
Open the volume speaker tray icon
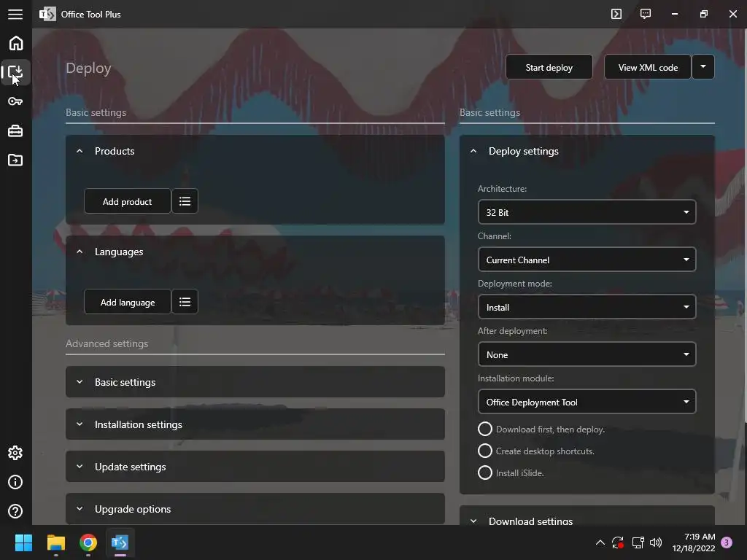click(x=656, y=542)
